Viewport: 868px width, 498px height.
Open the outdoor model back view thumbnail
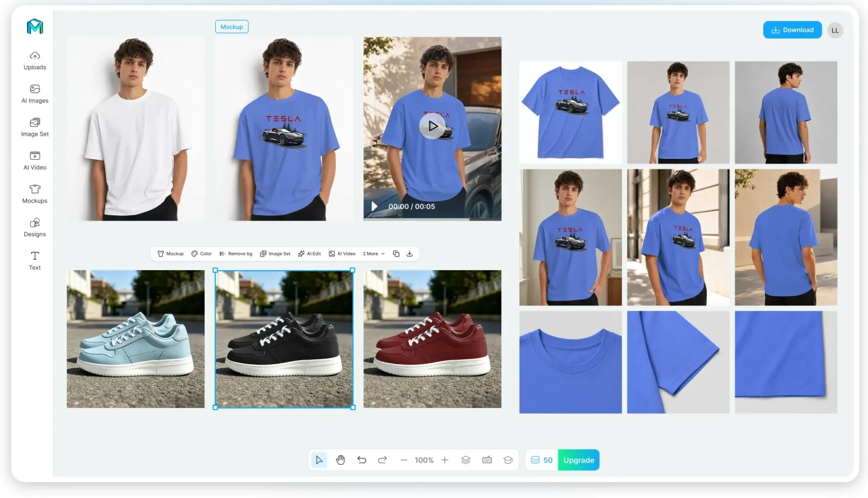[786, 237]
